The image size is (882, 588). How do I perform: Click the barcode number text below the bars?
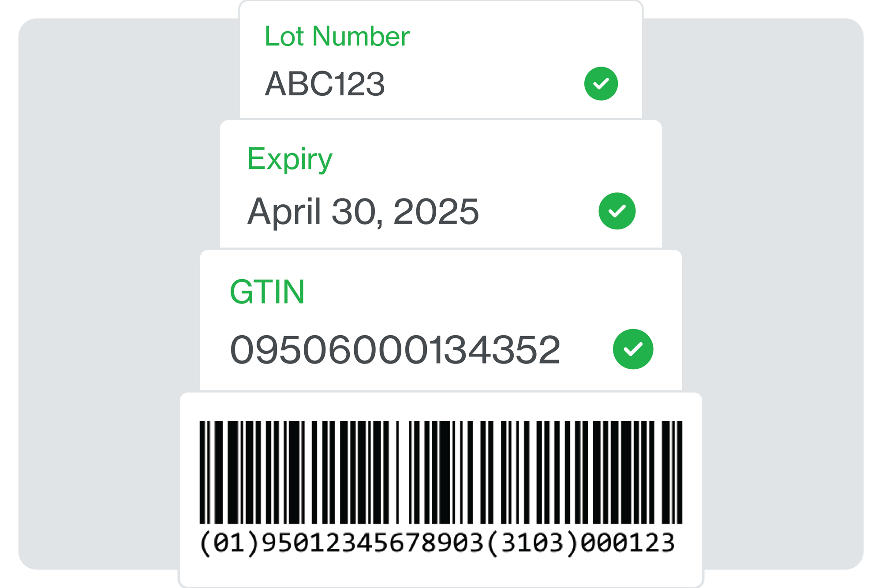(437, 543)
